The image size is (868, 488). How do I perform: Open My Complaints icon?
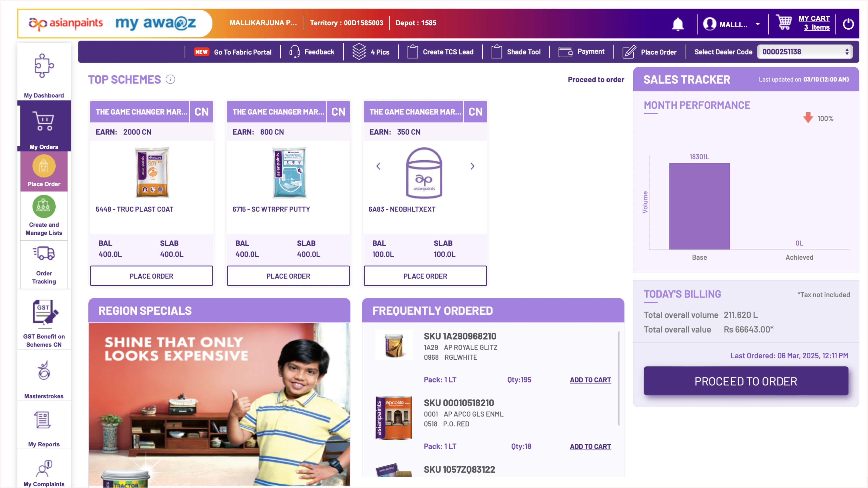44,469
